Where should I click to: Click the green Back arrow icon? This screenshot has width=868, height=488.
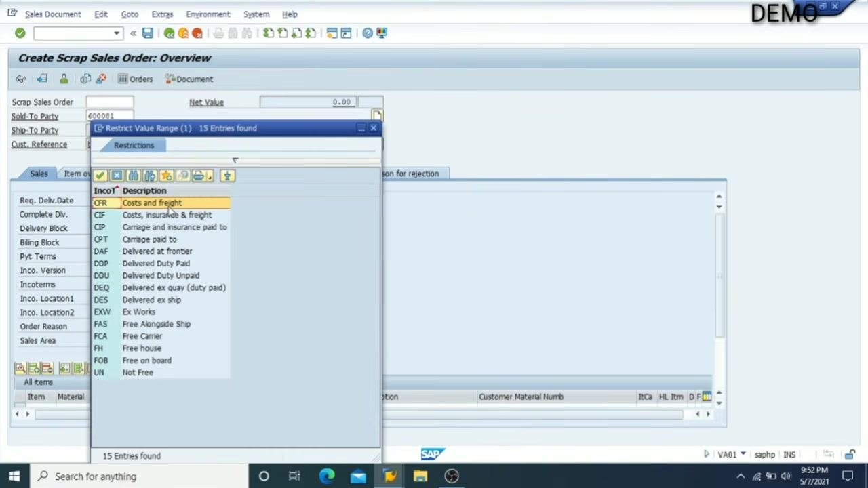(169, 33)
